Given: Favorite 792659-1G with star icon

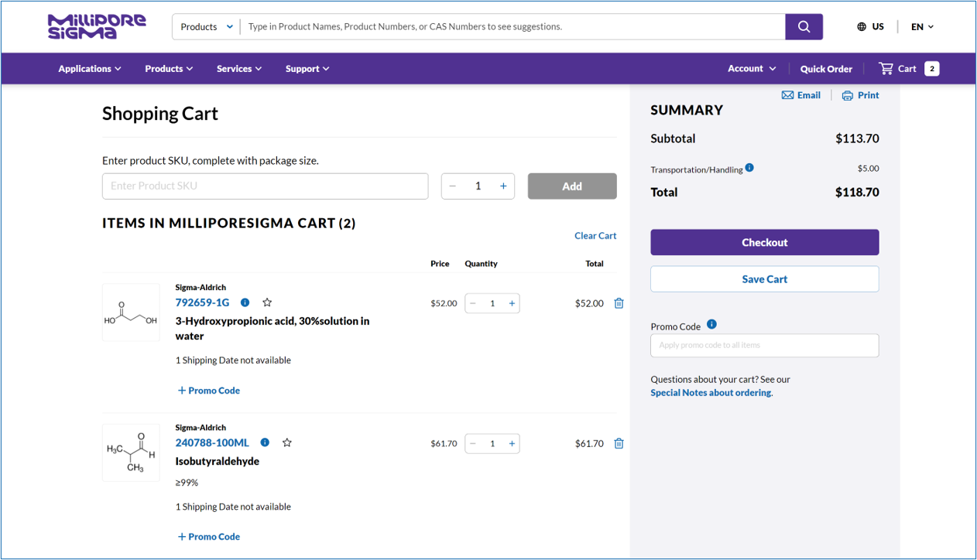Looking at the screenshot, I should tap(267, 302).
